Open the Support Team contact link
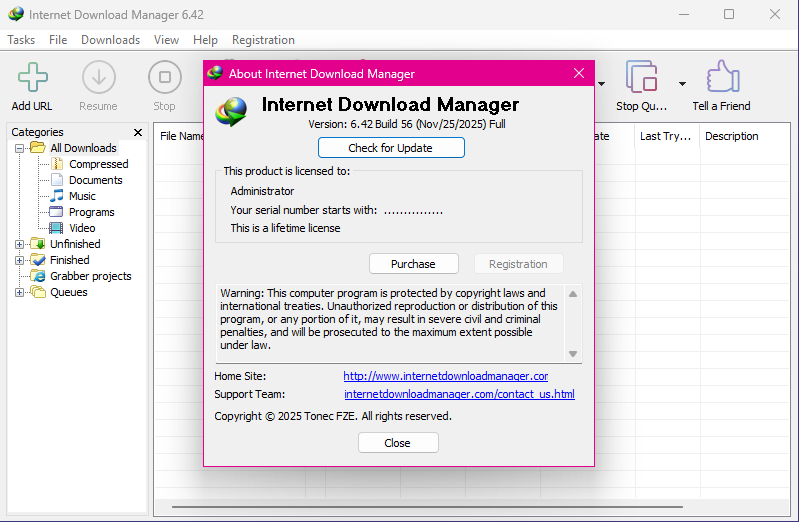Viewport: 799px width, 522px height. point(460,394)
